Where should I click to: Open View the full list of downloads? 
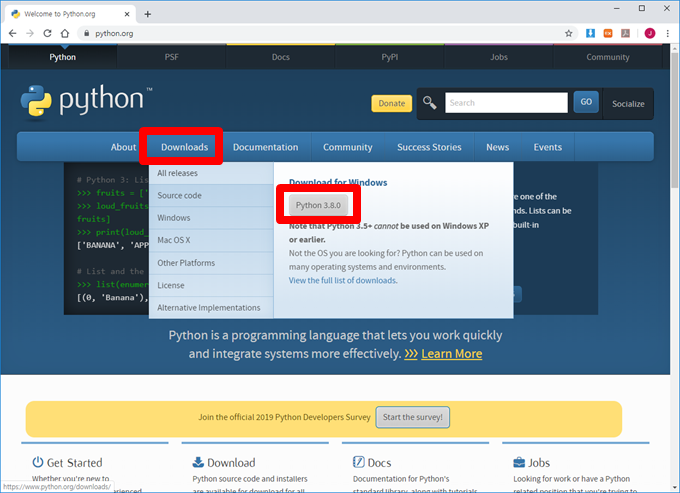(343, 281)
